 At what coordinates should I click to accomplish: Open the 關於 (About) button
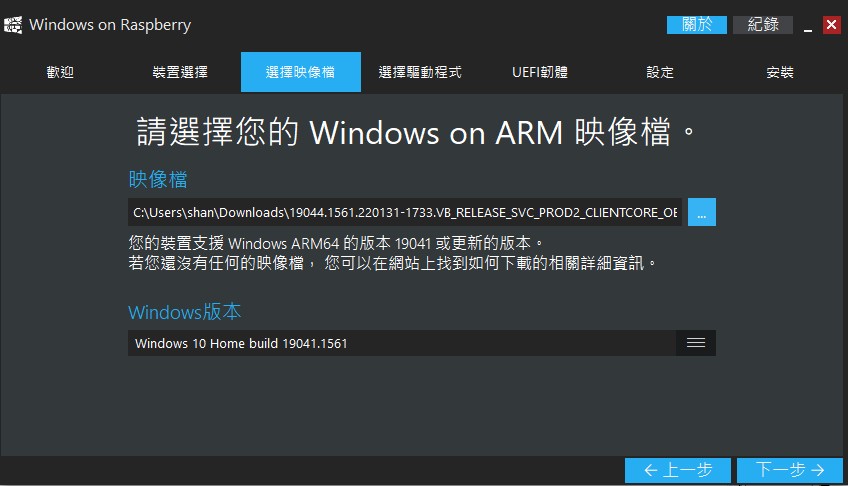[697, 25]
